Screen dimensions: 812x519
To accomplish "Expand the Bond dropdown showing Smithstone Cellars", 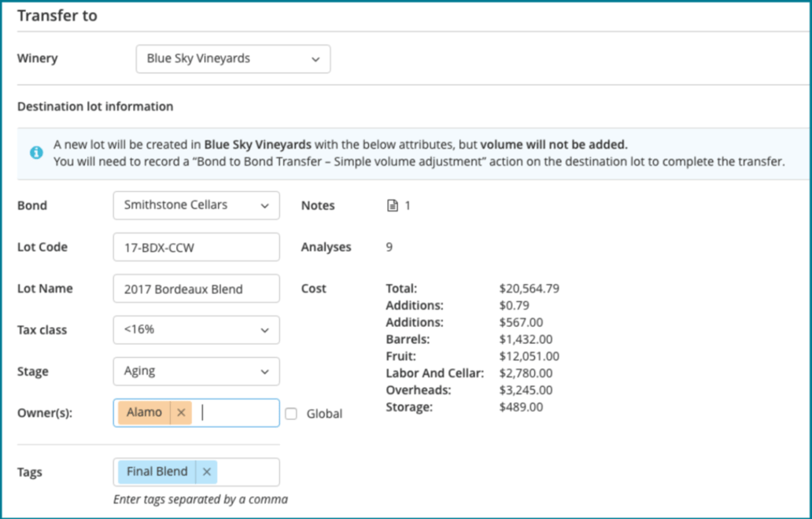I will (196, 205).
